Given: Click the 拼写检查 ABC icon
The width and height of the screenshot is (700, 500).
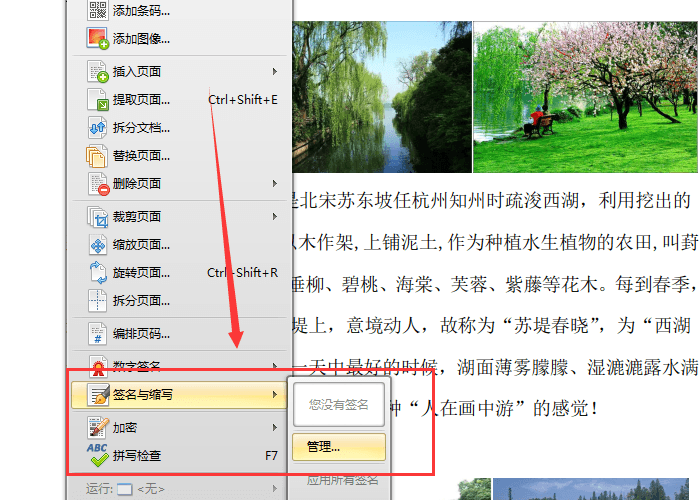Looking at the screenshot, I should [98, 455].
